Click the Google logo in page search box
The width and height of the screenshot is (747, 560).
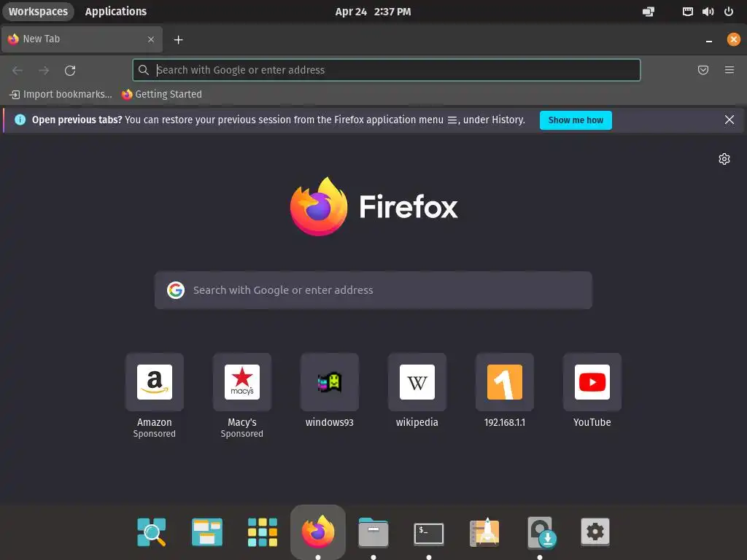(x=176, y=290)
